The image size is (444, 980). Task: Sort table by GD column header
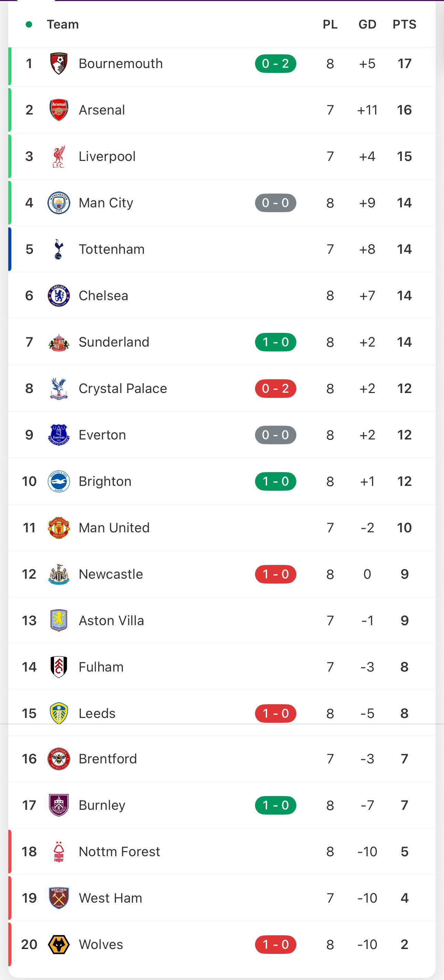pos(367,24)
